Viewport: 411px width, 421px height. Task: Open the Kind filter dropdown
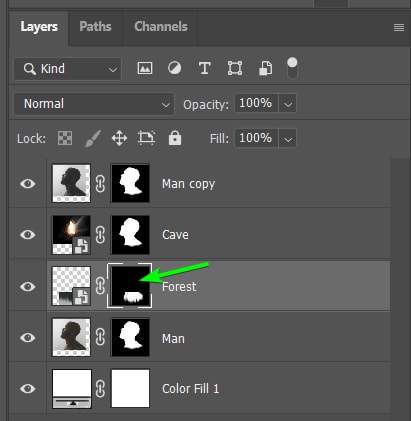coord(67,69)
